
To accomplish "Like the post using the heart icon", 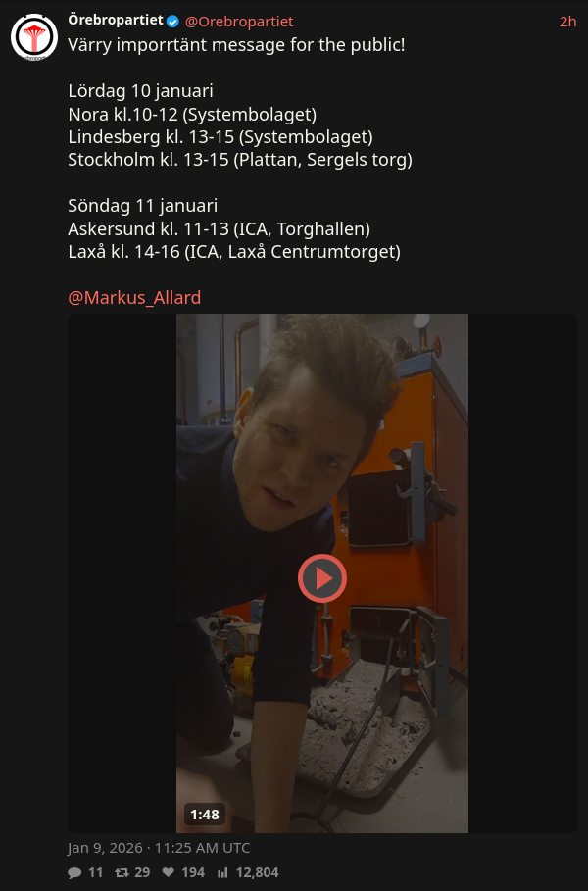I will pyautogui.click(x=169, y=872).
